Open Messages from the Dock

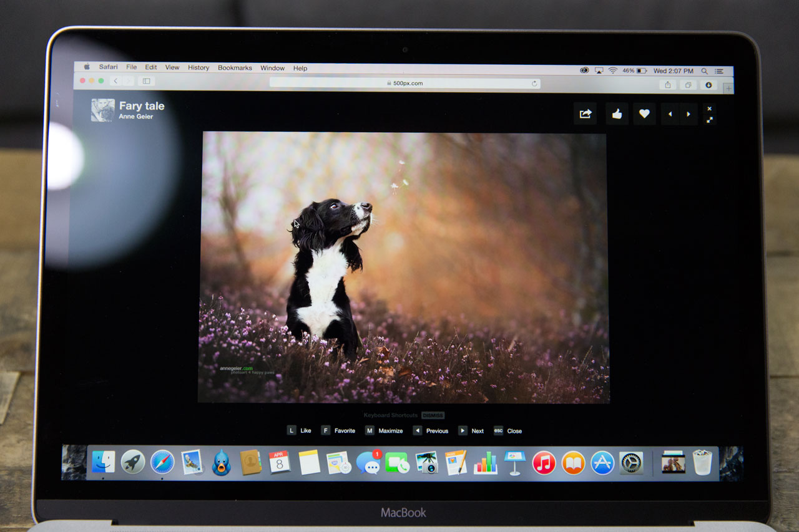(x=368, y=462)
